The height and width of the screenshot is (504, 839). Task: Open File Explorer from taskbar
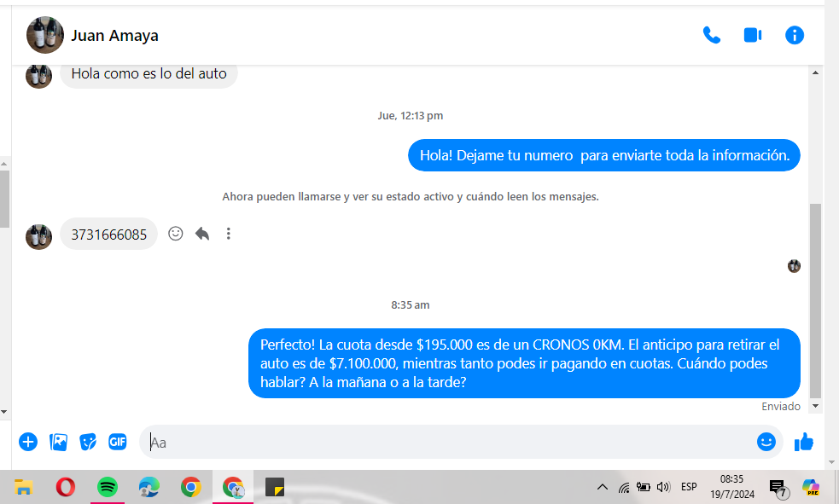[24, 487]
